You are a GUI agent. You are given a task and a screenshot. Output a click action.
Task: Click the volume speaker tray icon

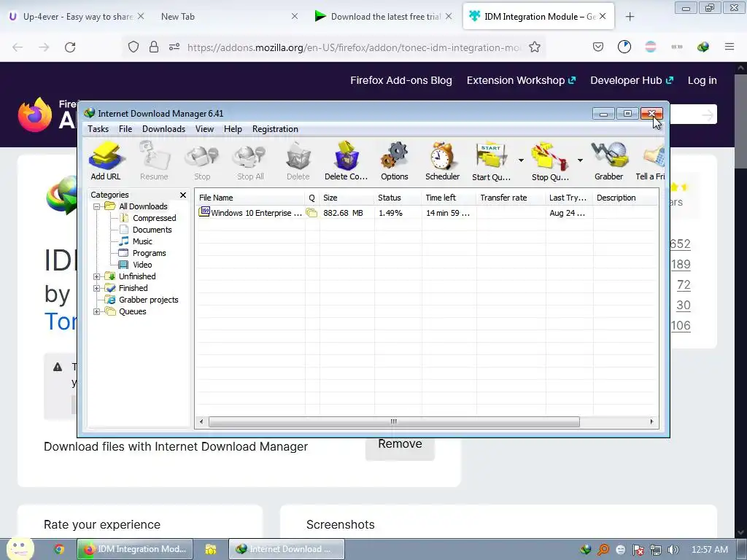tap(673, 550)
